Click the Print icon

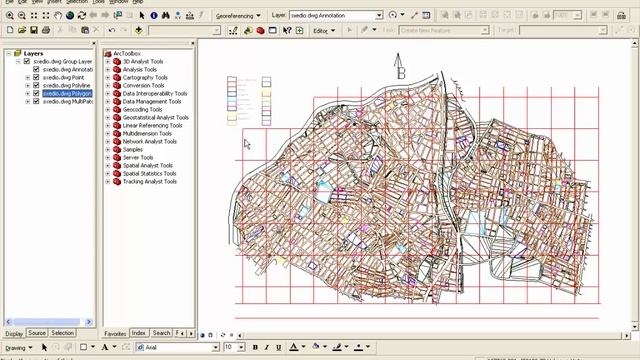tap(46, 30)
